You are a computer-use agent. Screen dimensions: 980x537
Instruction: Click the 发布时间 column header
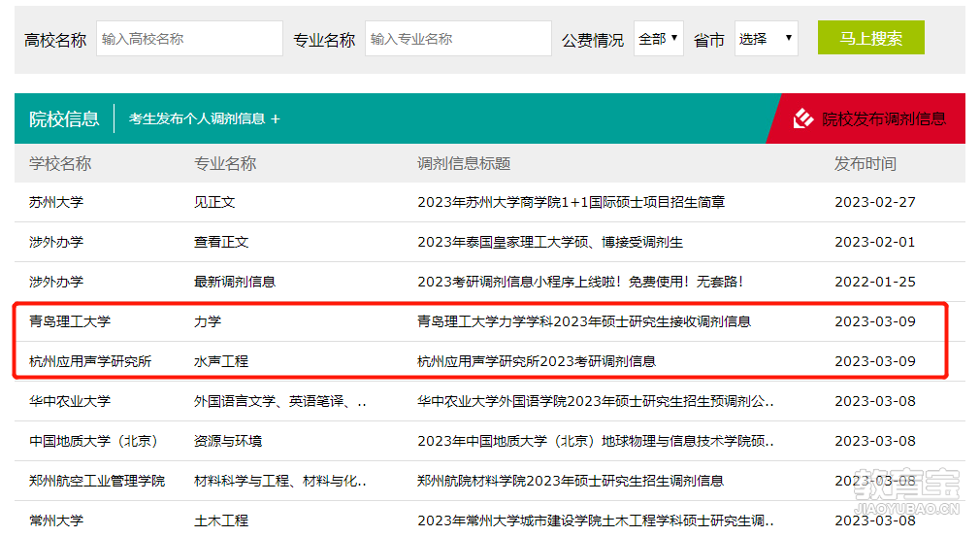point(866,164)
